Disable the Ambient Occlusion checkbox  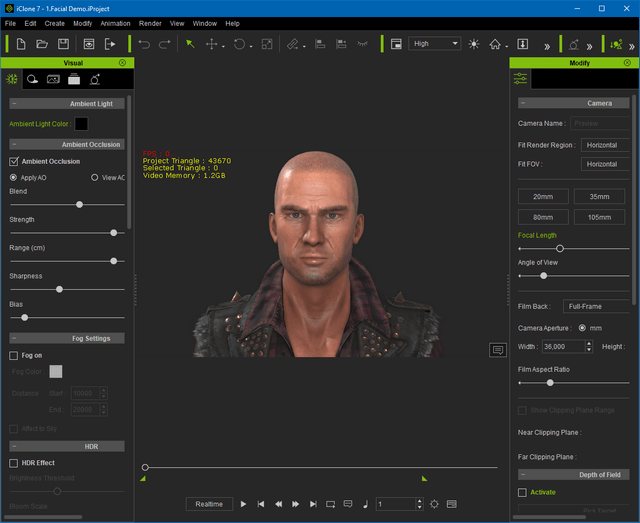point(14,161)
